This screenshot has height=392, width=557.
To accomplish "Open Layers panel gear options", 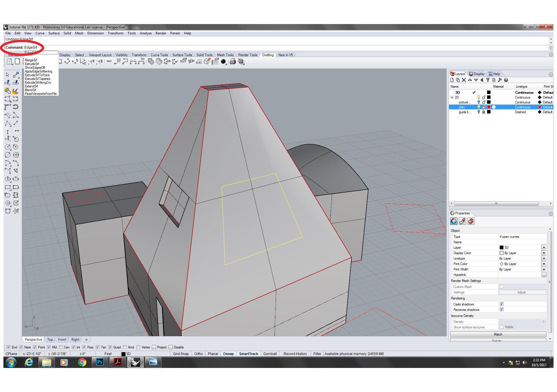I will coord(551,75).
